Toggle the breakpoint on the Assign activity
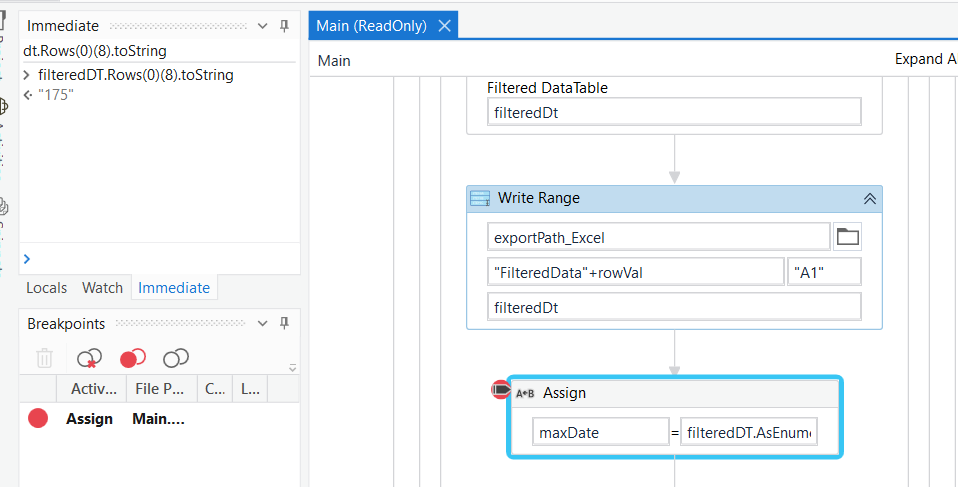Viewport: 958px width, 487px height. coord(501,390)
